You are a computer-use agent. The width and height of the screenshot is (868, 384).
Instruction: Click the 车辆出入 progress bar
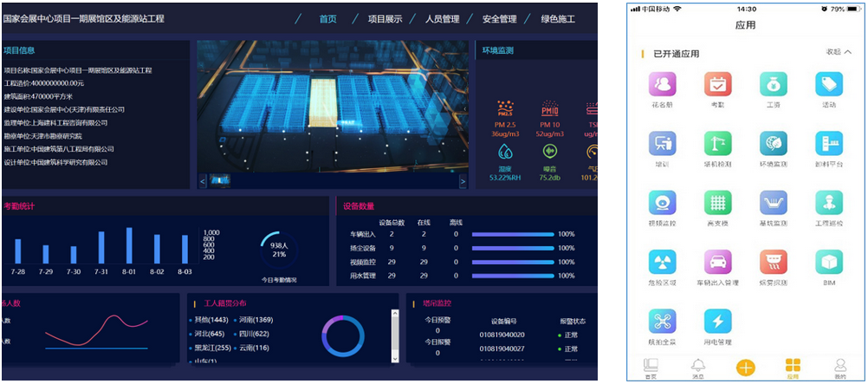click(513, 234)
